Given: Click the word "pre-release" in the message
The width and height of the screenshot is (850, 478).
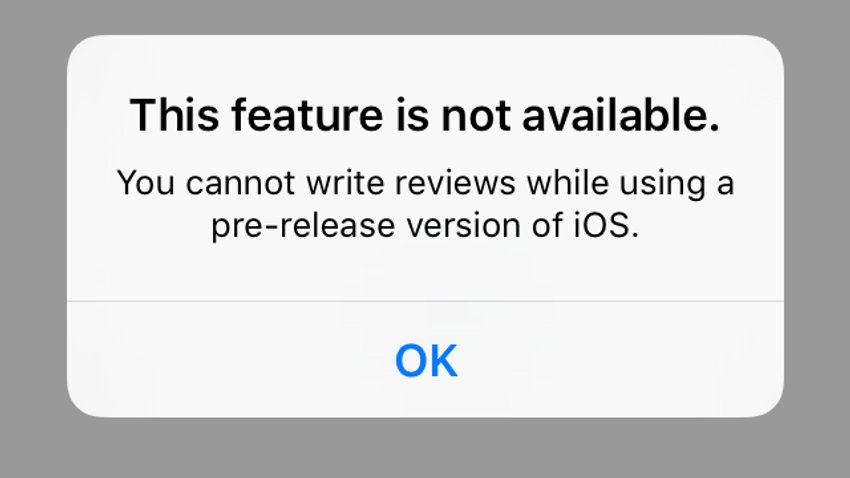Looking at the screenshot, I should pos(303,227).
